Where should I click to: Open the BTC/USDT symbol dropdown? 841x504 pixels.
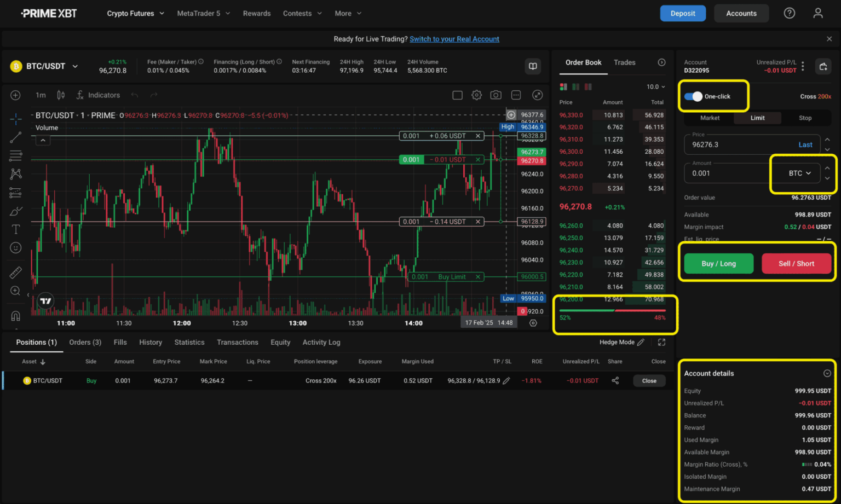pos(75,66)
